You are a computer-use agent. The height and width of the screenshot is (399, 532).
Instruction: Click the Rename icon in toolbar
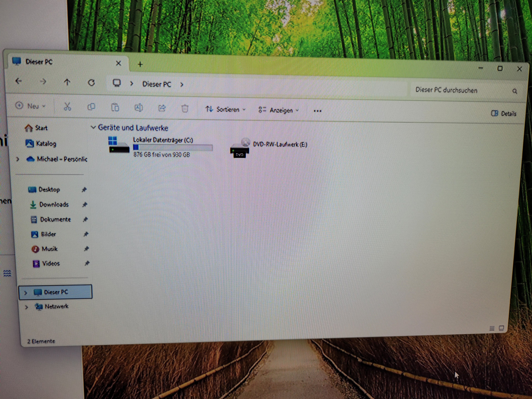click(139, 108)
